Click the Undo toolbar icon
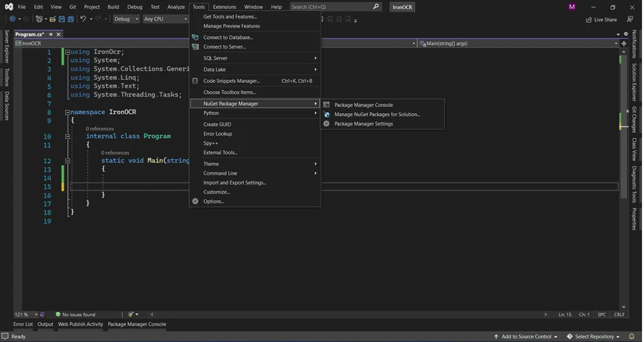Screen dimensions: 644x342 83,19
